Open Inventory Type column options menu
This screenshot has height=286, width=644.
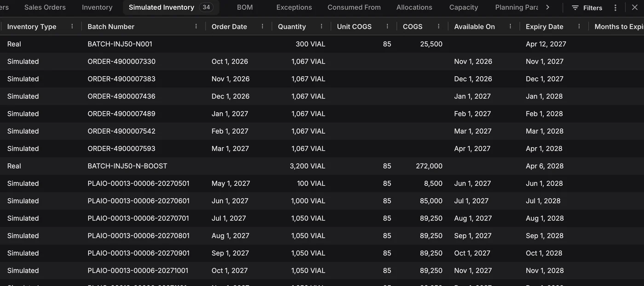point(72,27)
